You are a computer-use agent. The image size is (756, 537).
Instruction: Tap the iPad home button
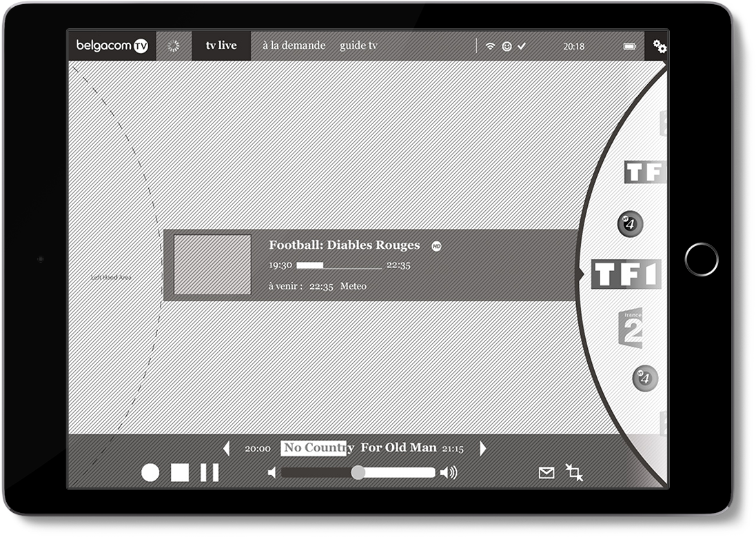[x=701, y=260]
